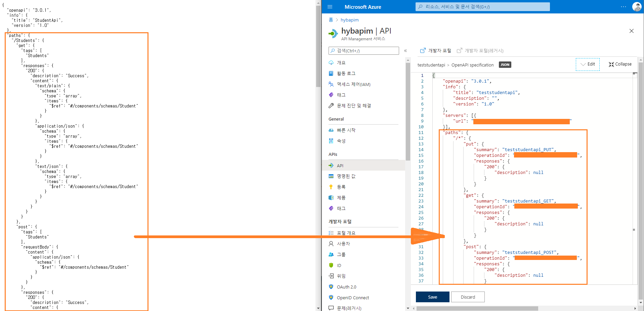Open the Azure hamburger menu
The height and width of the screenshot is (311, 644).
pos(330,7)
